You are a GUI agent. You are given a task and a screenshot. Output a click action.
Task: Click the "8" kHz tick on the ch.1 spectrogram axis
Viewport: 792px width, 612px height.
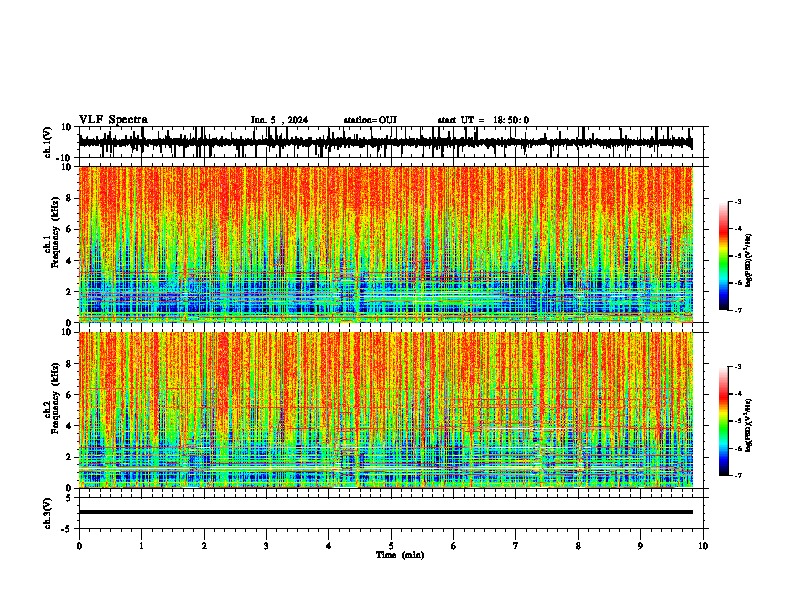[x=70, y=198]
